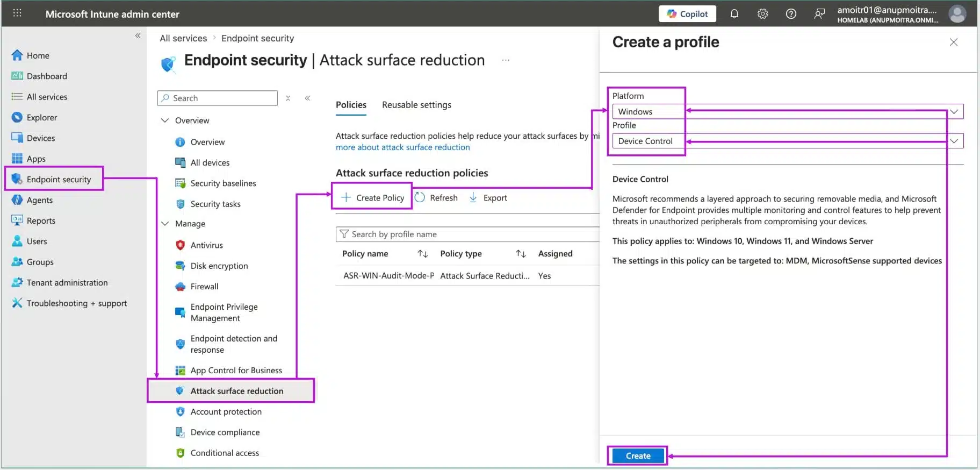Open the help question mark icon

point(791,14)
